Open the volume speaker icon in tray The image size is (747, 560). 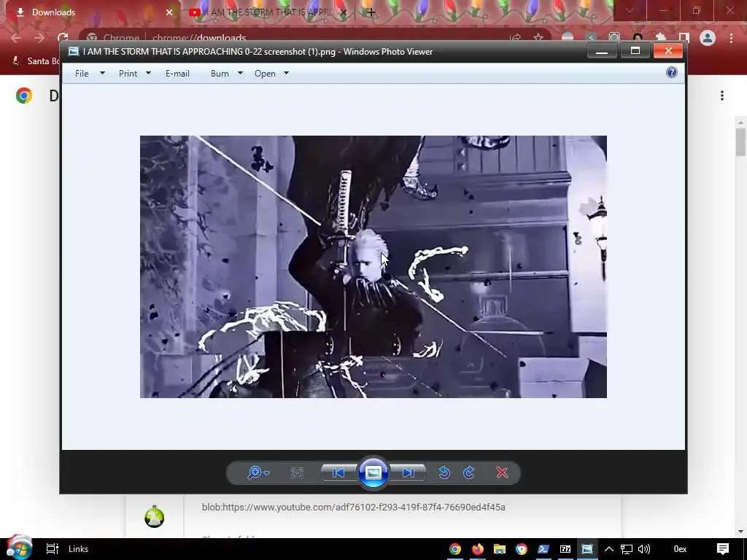pyautogui.click(x=644, y=549)
